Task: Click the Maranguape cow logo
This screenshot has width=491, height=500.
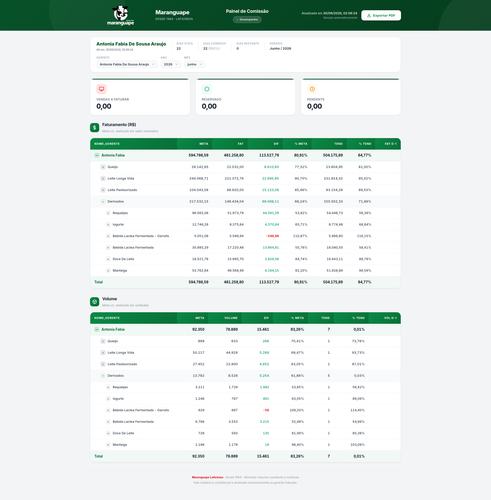Action: pyautogui.click(x=120, y=15)
